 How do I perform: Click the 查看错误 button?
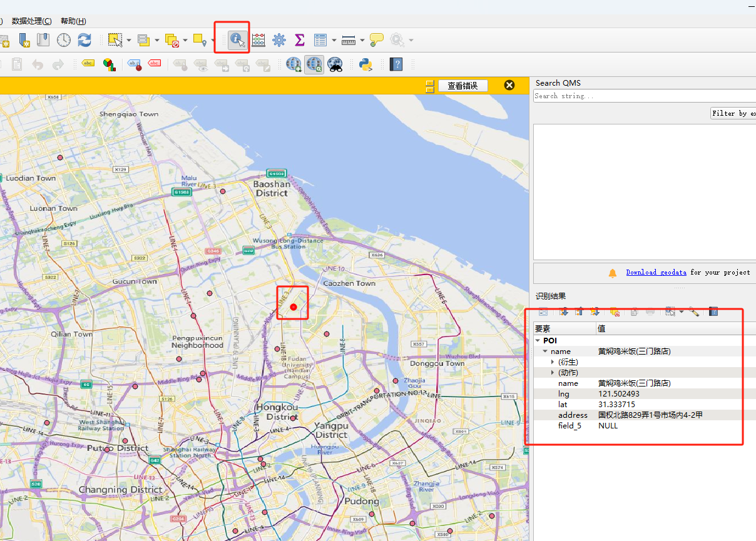click(x=462, y=86)
